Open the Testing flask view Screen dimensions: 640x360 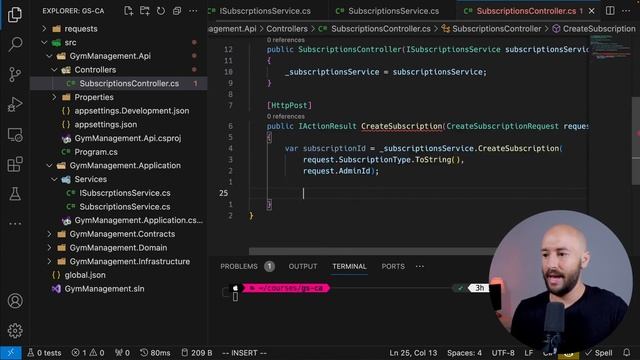[x=15, y=194]
